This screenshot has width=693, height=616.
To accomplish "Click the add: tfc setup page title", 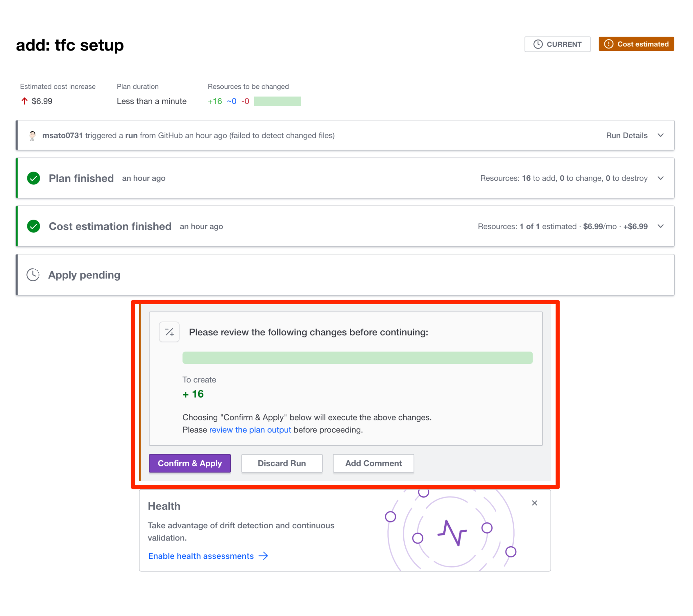I will point(69,45).
